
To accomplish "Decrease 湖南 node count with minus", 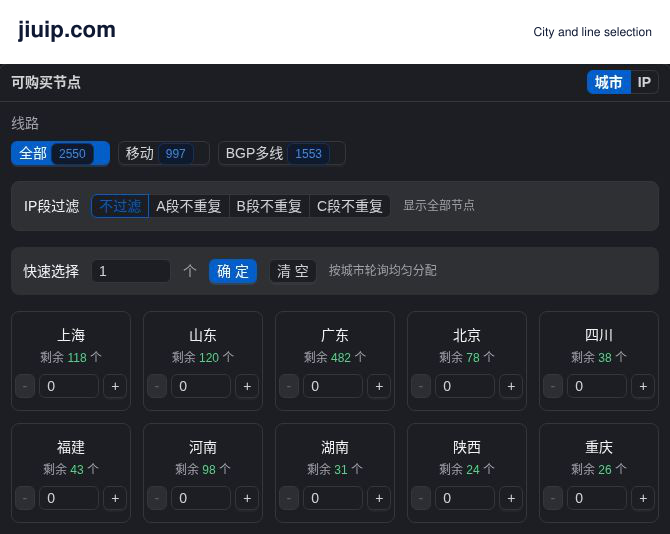I will [x=289, y=498].
